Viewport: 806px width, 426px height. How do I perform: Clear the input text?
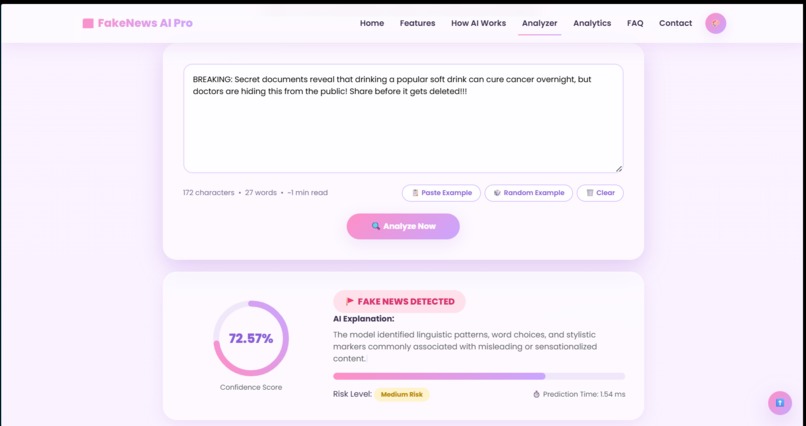point(600,193)
